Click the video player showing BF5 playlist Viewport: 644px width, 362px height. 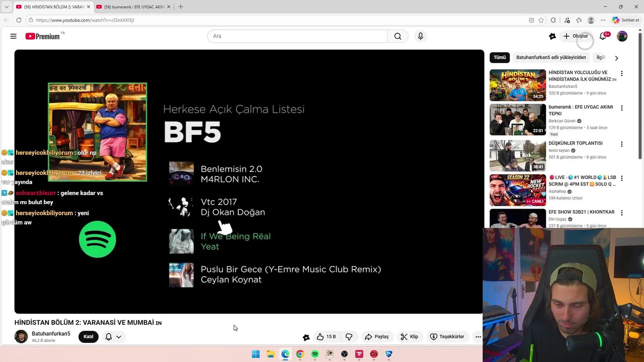click(249, 182)
